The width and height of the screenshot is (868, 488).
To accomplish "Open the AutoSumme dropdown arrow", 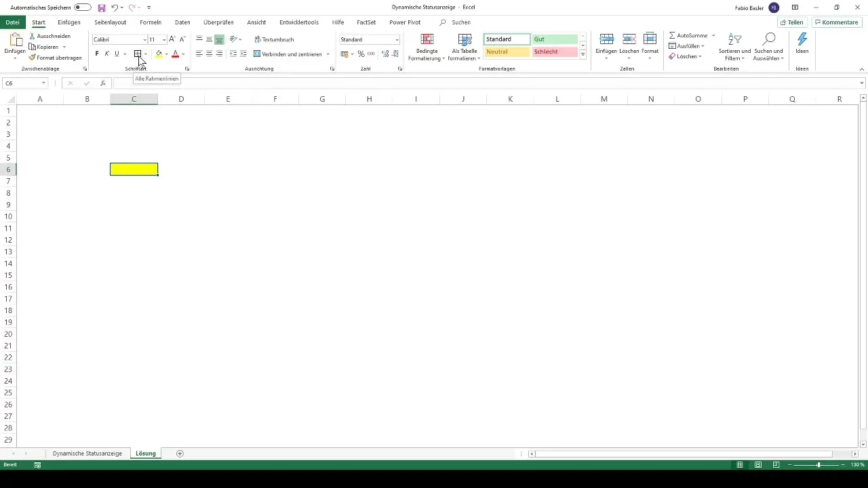I will tap(713, 35).
